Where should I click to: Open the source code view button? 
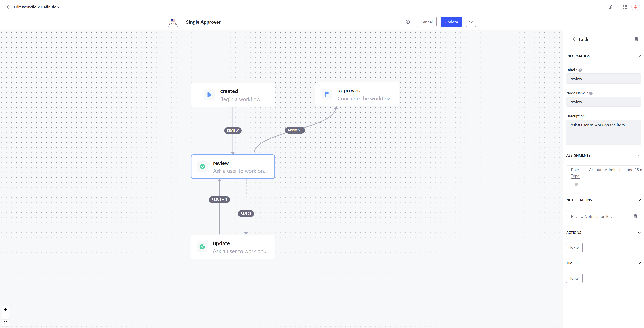point(471,22)
